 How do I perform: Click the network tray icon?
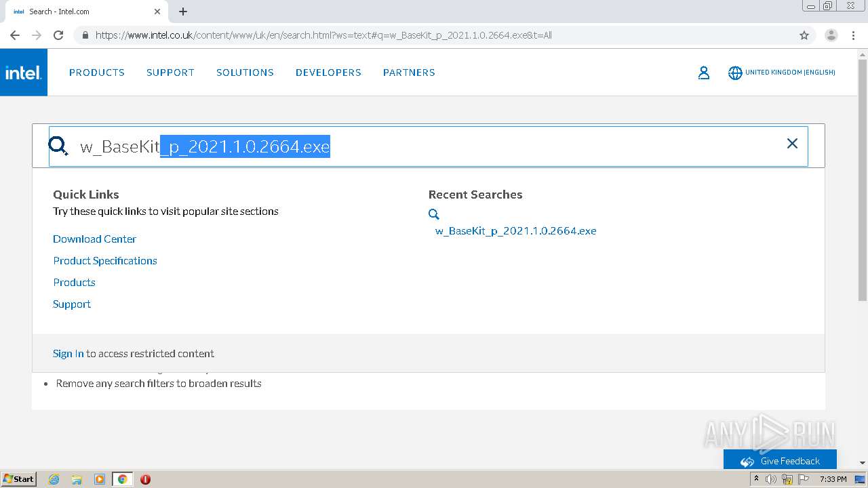[x=787, y=479]
